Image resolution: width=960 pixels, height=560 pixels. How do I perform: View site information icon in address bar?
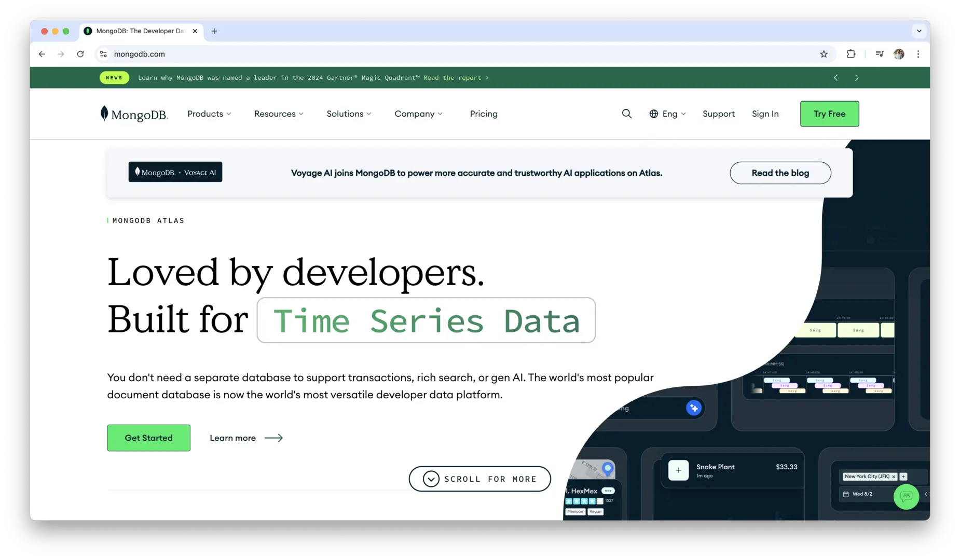(x=103, y=54)
